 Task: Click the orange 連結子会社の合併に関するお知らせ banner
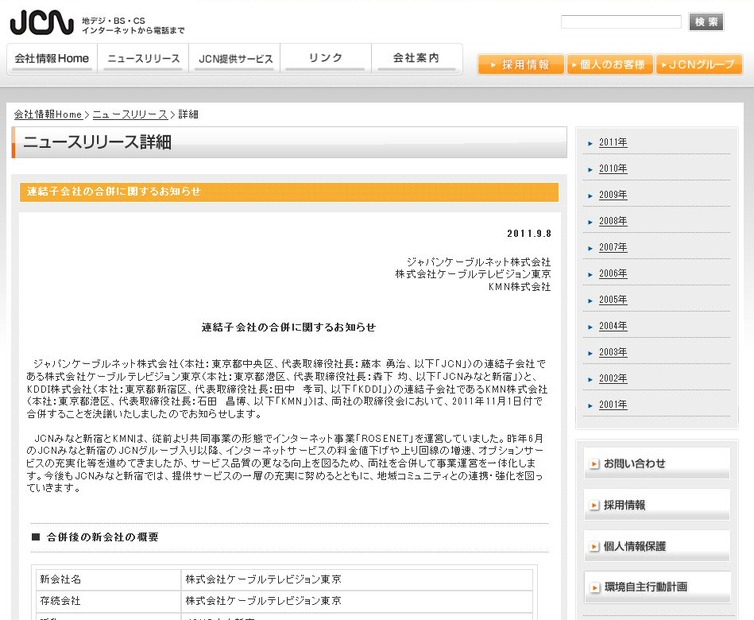point(289,191)
